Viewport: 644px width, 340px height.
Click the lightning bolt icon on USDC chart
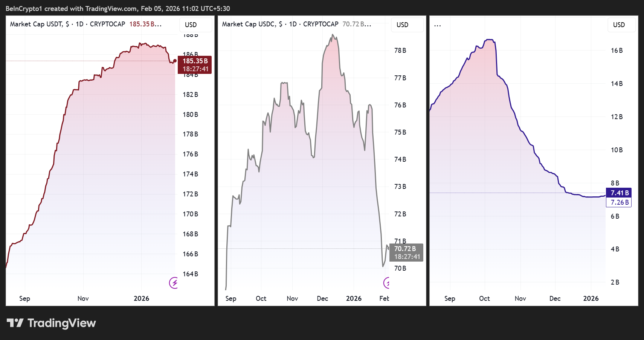tap(386, 283)
